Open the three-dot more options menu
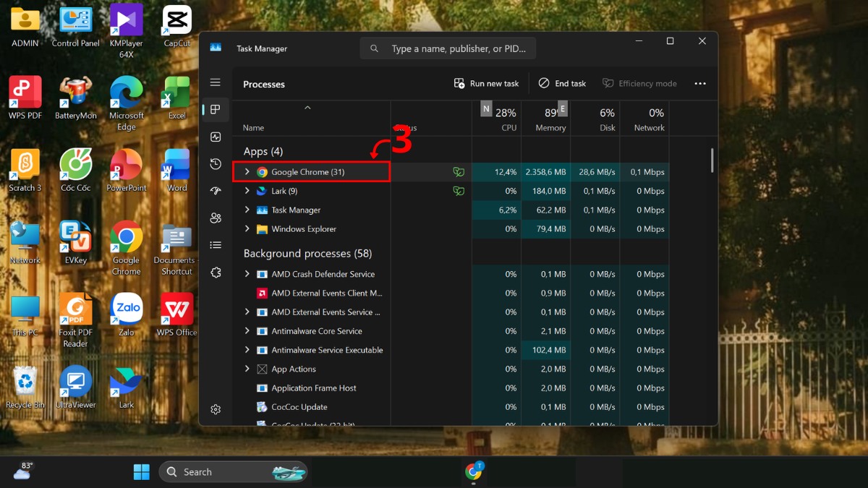 coord(700,84)
